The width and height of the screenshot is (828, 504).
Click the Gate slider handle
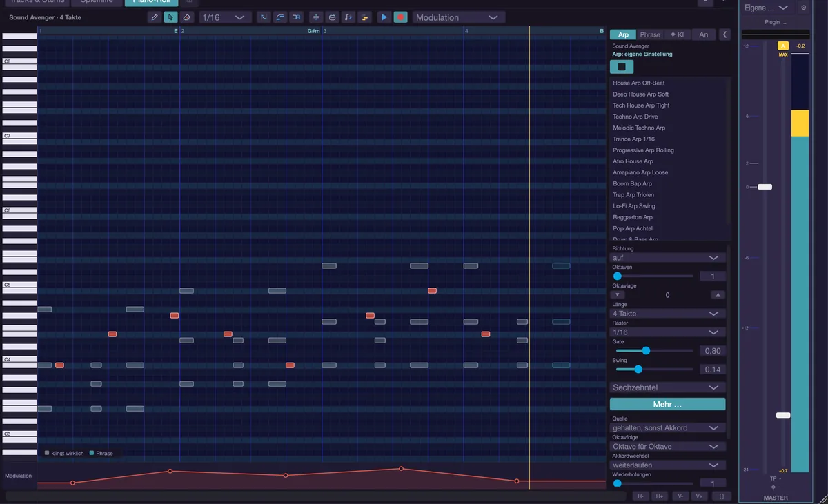pyautogui.click(x=646, y=351)
